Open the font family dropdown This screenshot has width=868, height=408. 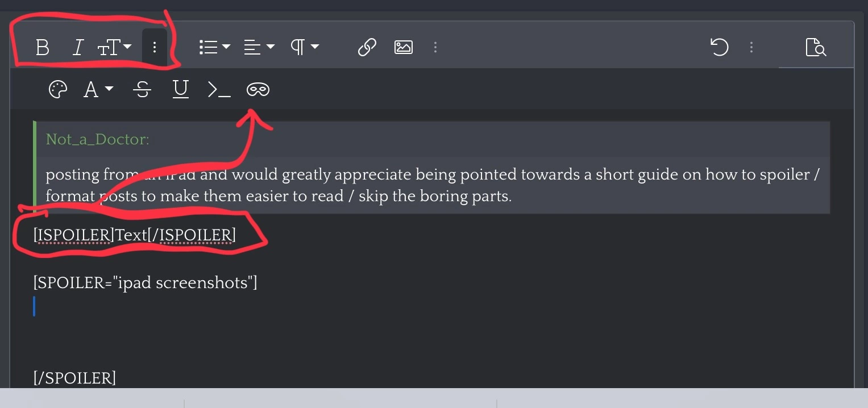coord(98,89)
